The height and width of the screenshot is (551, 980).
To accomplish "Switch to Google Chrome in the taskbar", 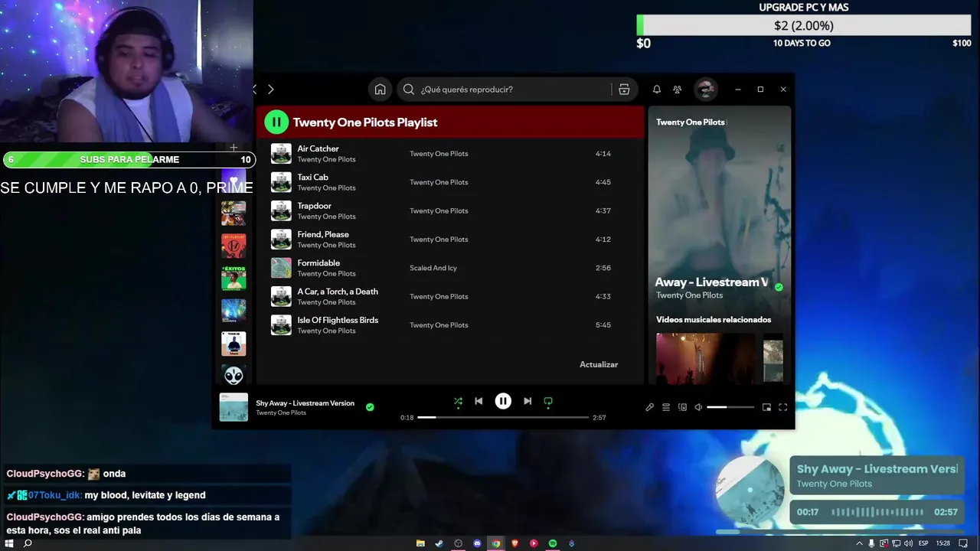I will 496,543.
